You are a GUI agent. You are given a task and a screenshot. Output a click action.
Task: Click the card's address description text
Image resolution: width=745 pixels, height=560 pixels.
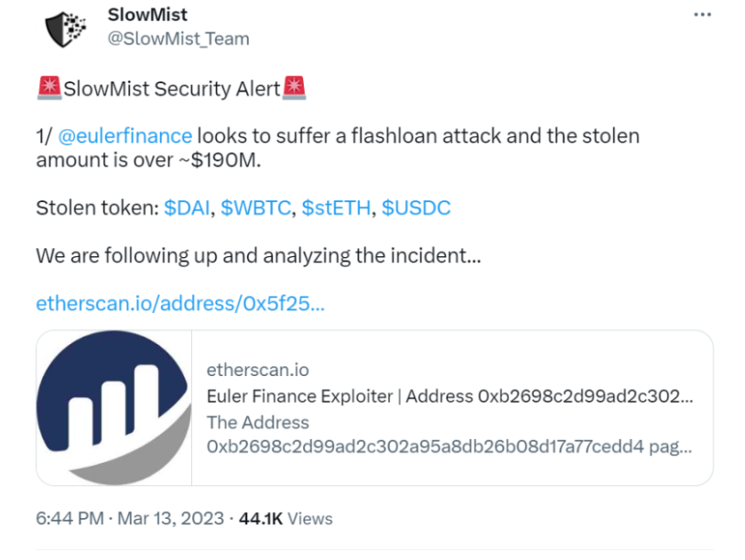449,434
